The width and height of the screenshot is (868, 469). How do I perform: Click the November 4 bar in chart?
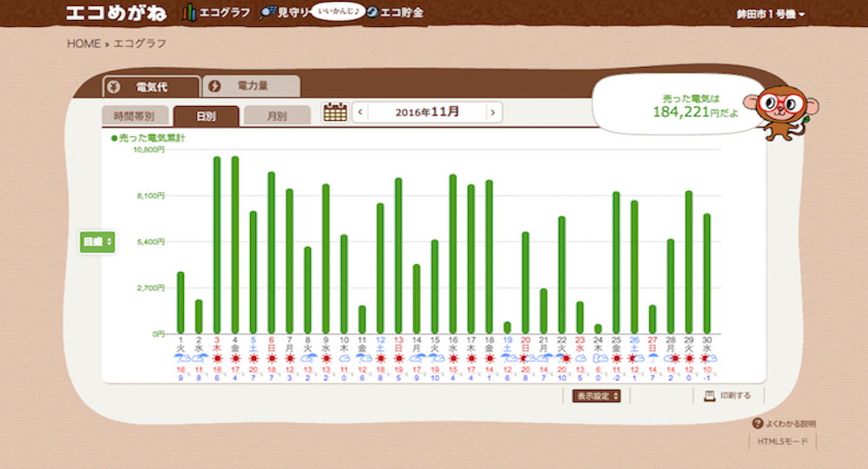tap(235, 244)
